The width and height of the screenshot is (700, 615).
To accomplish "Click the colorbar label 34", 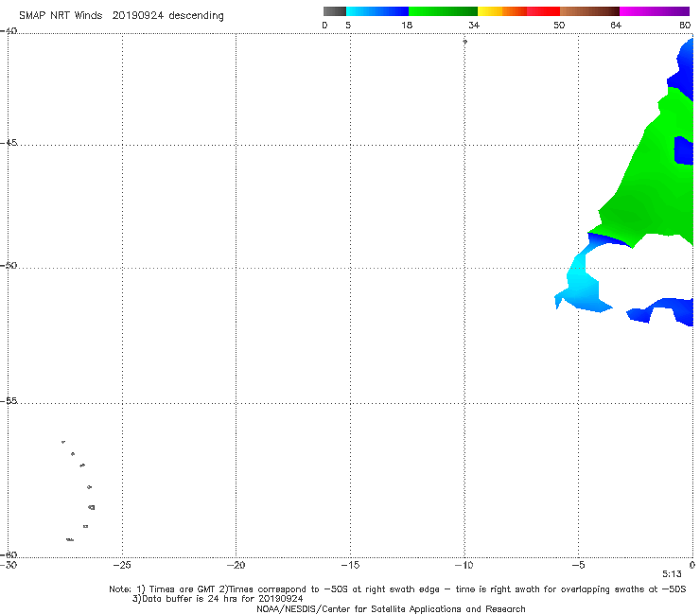I will coord(474,26).
